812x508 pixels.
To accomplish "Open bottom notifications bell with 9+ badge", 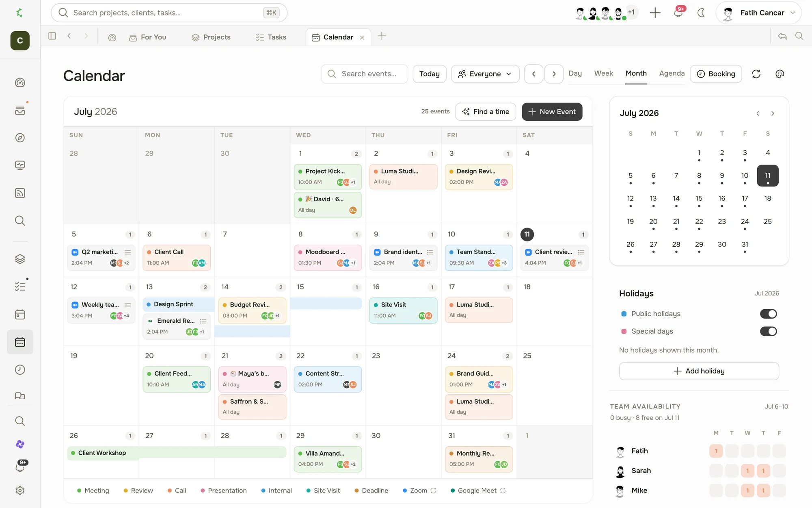I will pos(20,467).
